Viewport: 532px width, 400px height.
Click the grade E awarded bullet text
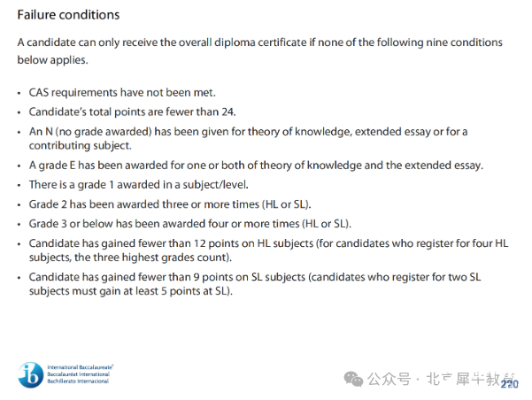[256, 165]
